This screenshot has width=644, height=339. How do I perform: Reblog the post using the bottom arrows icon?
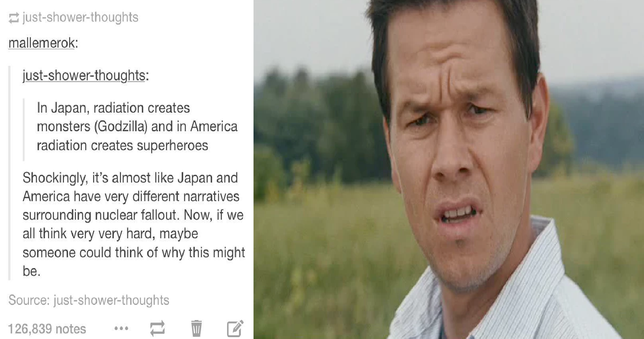(x=157, y=329)
